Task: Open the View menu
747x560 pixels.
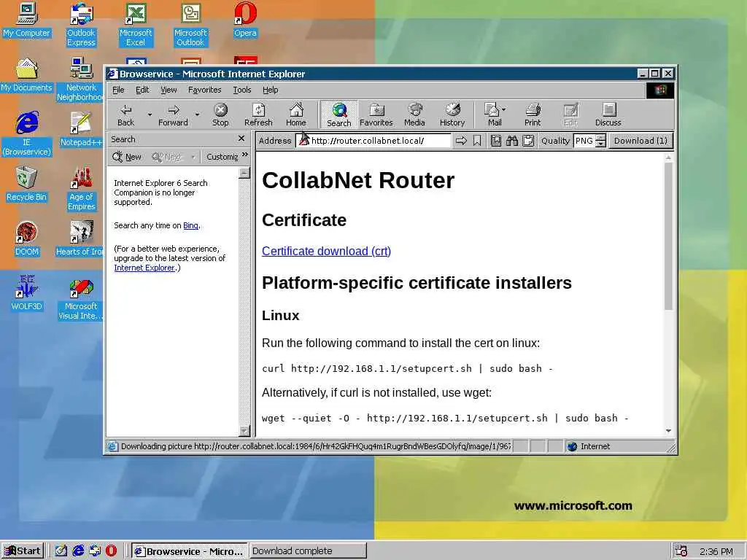Action: 169,90
